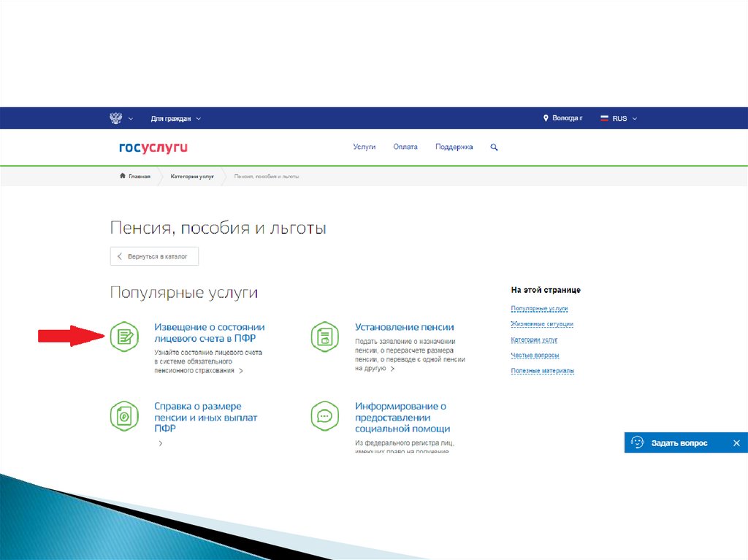Jump to Частые вопросы section link
The height and width of the screenshot is (560, 748).
pos(535,355)
